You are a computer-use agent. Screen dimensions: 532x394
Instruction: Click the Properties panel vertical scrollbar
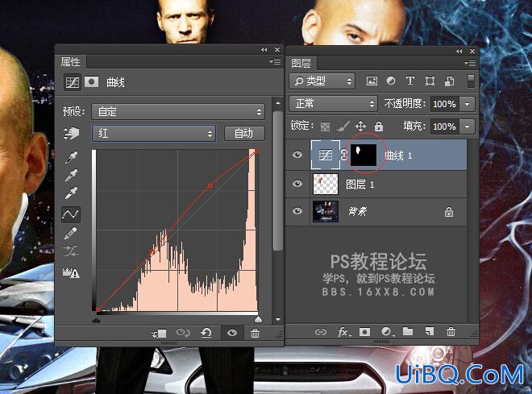pos(278,181)
